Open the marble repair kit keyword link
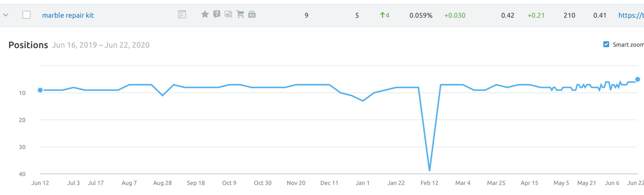The height and width of the screenshot is (195, 644). click(68, 15)
